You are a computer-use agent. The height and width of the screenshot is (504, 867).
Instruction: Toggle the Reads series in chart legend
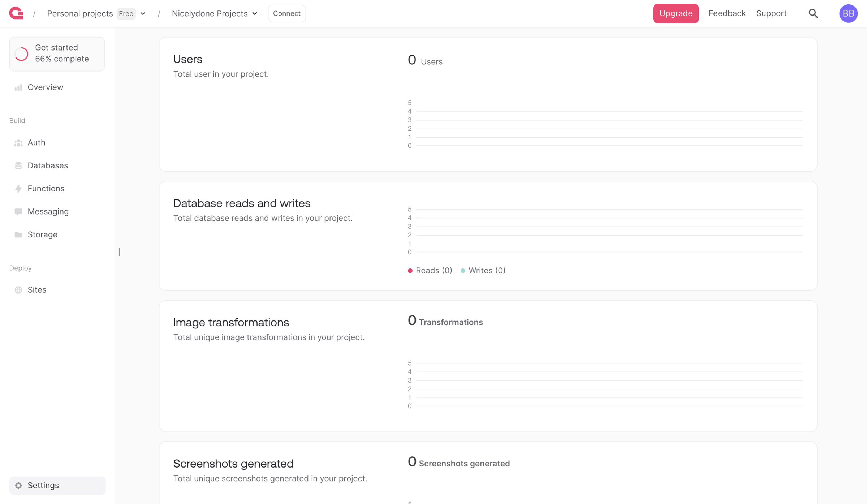[430, 271]
